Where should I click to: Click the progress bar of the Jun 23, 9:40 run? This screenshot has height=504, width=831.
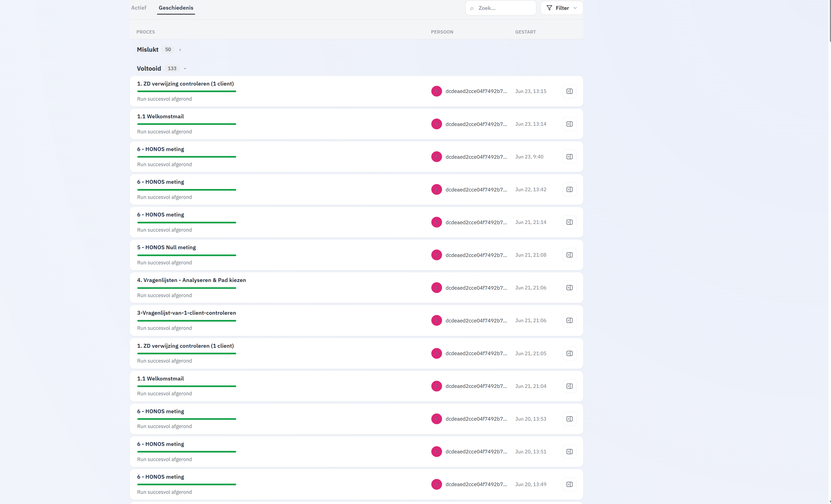(187, 157)
